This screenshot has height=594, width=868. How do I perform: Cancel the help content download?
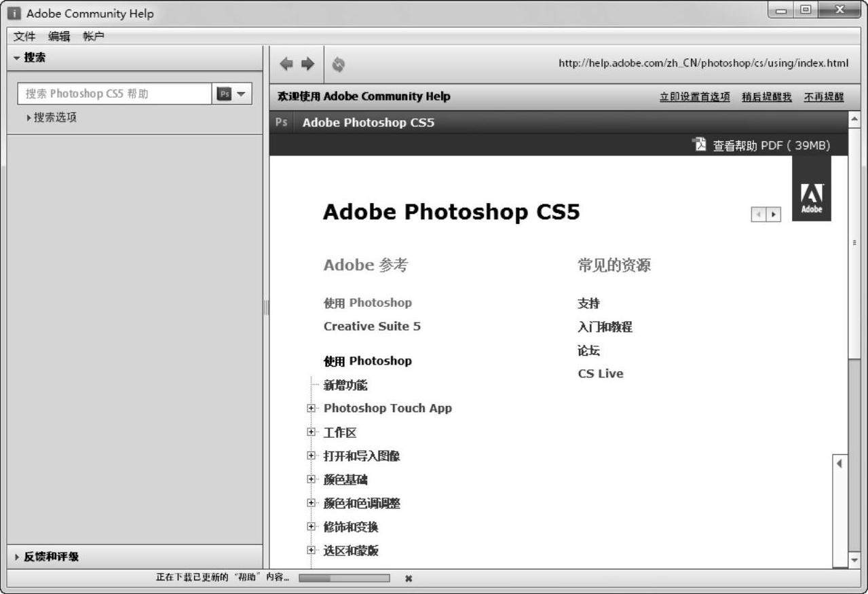[x=408, y=578]
